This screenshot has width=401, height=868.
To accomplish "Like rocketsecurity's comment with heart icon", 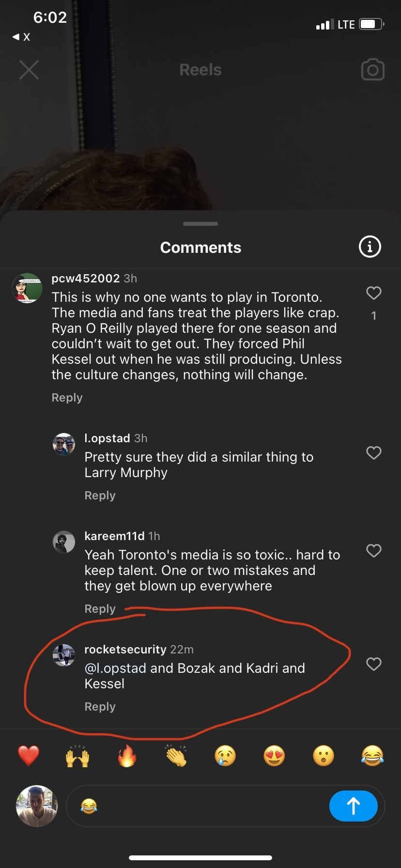I will pos(373,664).
